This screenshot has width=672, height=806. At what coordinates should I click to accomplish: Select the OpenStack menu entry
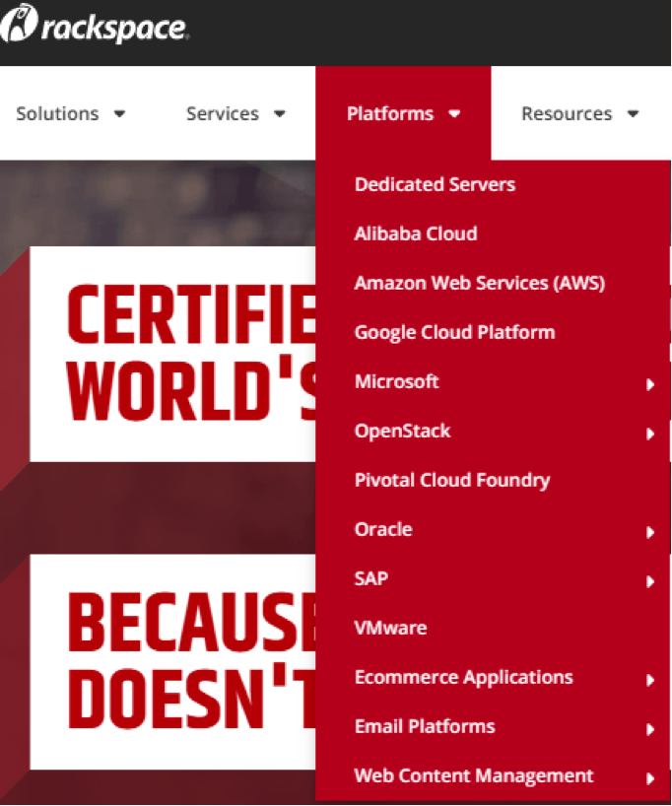click(x=403, y=432)
